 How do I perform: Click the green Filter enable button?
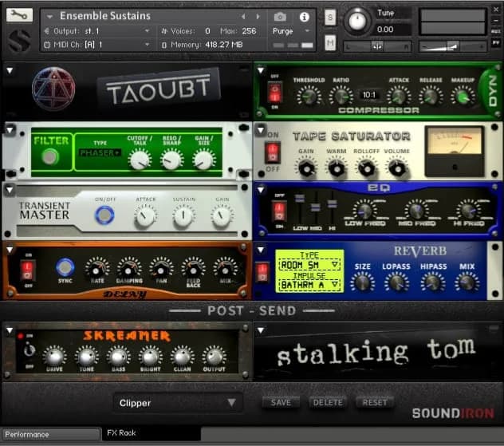pos(49,157)
